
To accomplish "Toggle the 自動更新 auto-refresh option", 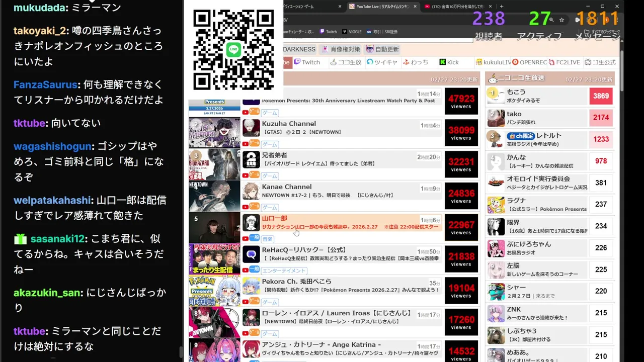I will pyautogui.click(x=382, y=49).
